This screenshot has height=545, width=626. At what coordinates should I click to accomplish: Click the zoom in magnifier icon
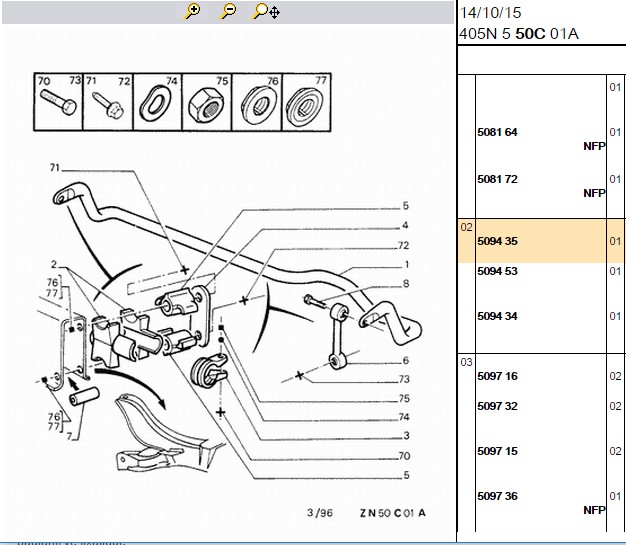click(192, 12)
